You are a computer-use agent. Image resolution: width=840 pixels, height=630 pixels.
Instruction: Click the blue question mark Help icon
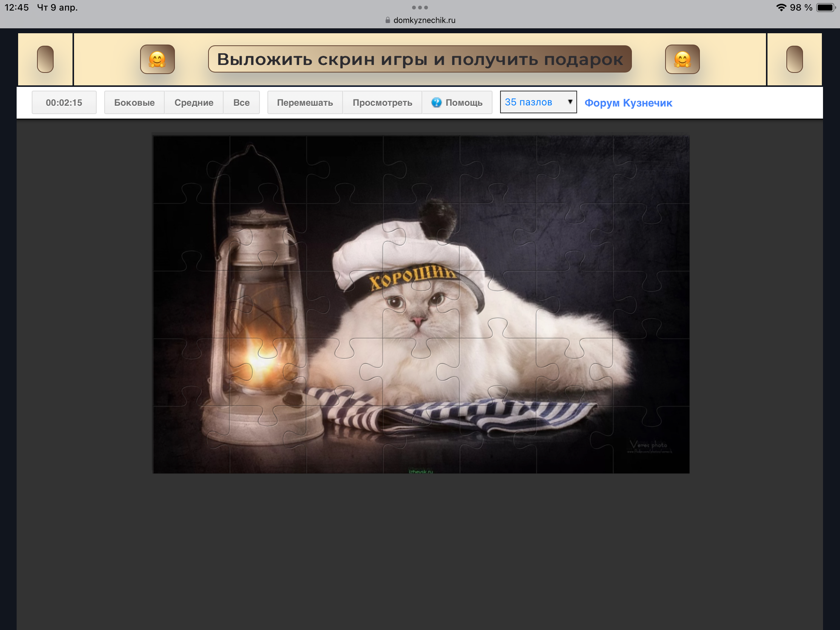436,102
